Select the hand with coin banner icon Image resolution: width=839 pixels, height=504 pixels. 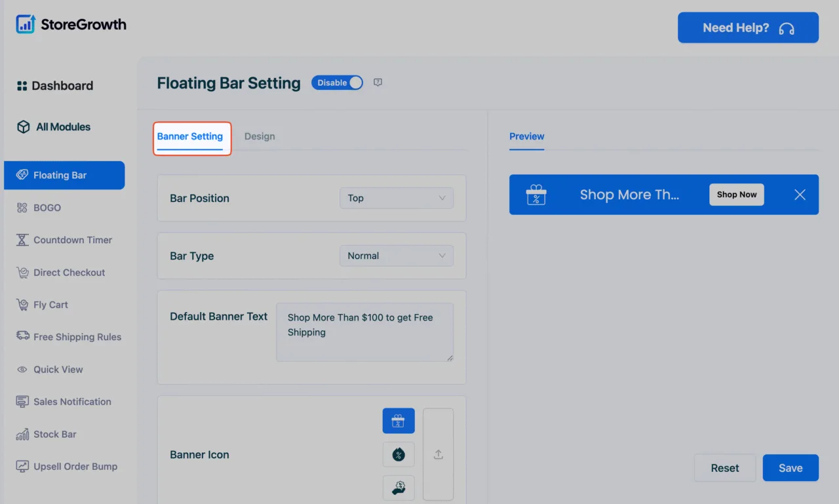[399, 488]
